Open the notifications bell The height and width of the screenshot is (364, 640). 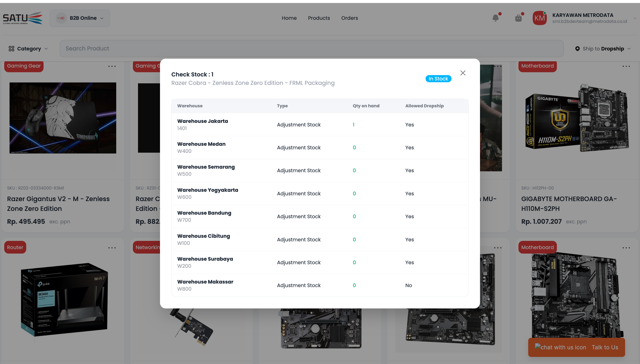pyautogui.click(x=496, y=18)
